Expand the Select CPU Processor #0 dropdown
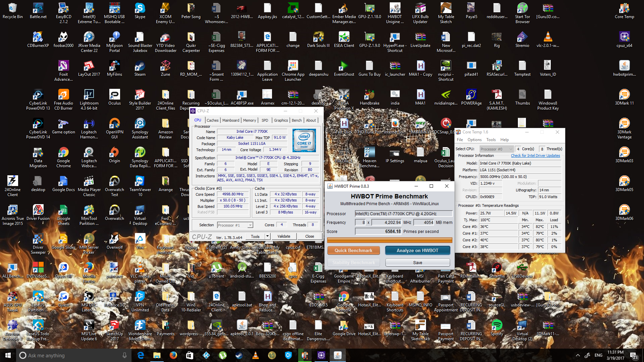Viewport: 644px width, 362px height. [x=496, y=149]
